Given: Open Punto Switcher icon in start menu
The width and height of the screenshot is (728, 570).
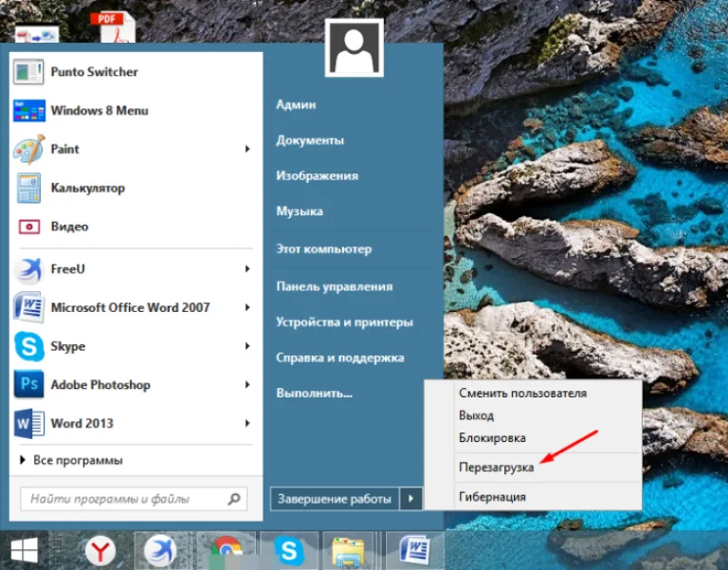Looking at the screenshot, I should (28, 72).
